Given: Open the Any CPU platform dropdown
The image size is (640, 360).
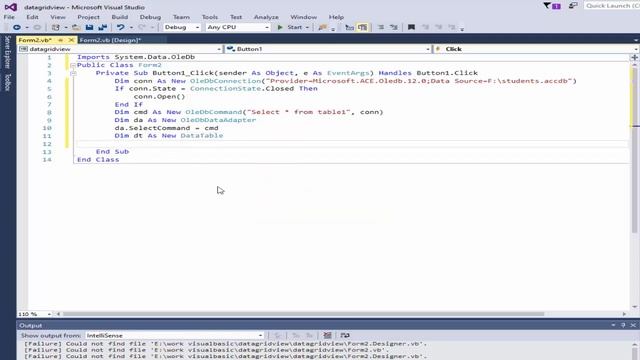Looking at the screenshot, I should [x=238, y=27].
